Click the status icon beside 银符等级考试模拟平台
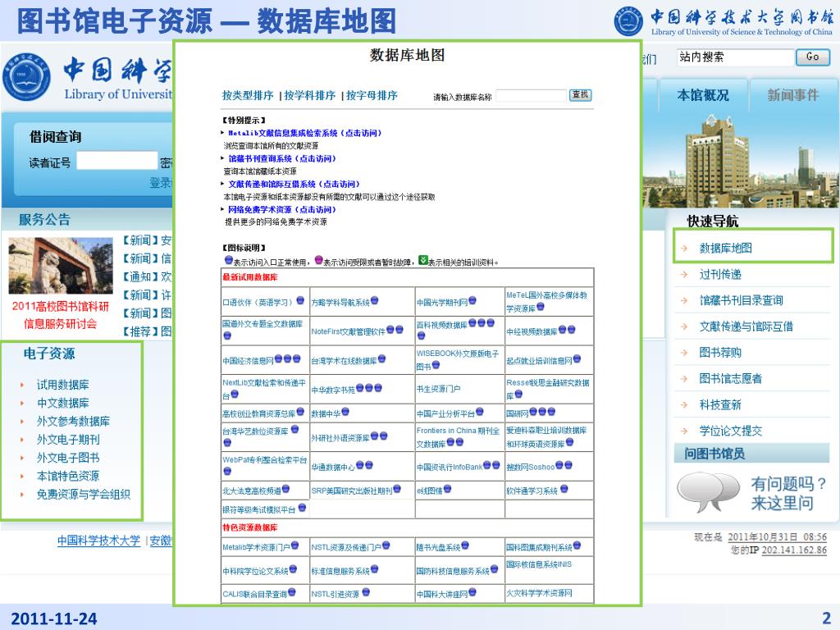Viewport: 840px width, 630px height. coord(302,508)
